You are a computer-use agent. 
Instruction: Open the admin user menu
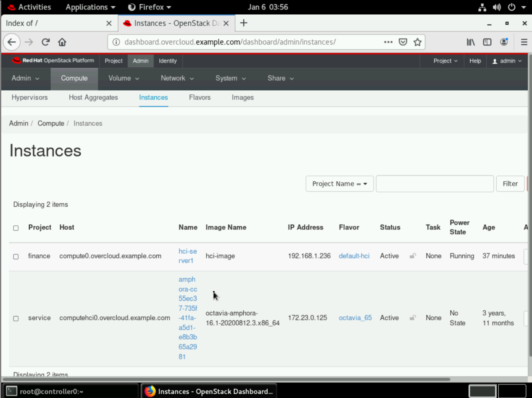pos(507,61)
